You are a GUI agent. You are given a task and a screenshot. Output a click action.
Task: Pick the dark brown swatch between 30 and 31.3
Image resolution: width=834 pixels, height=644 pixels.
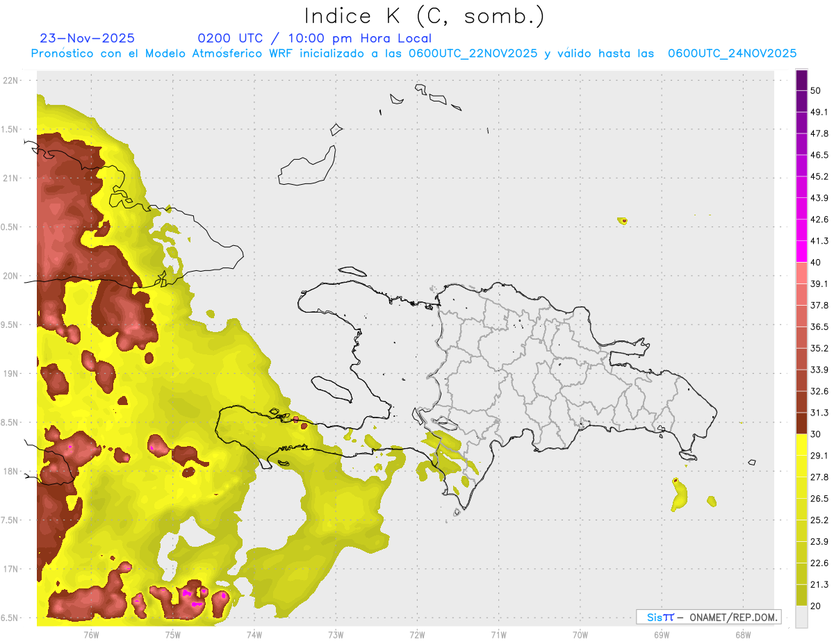(x=801, y=423)
